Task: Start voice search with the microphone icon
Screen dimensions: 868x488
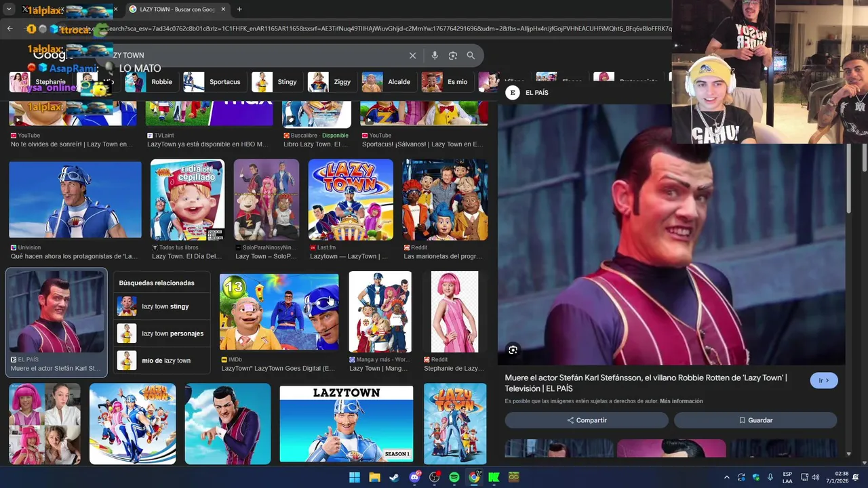Action: click(x=435, y=56)
